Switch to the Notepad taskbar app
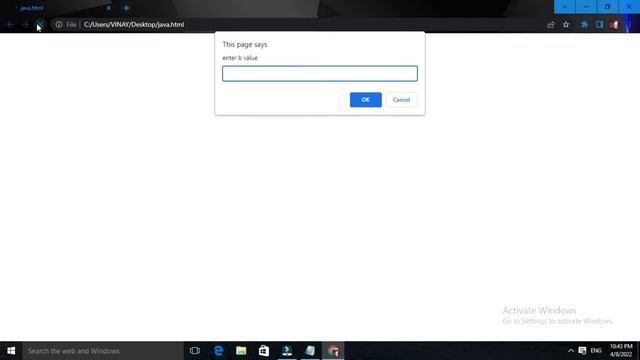The width and height of the screenshot is (640, 360). 310,351
